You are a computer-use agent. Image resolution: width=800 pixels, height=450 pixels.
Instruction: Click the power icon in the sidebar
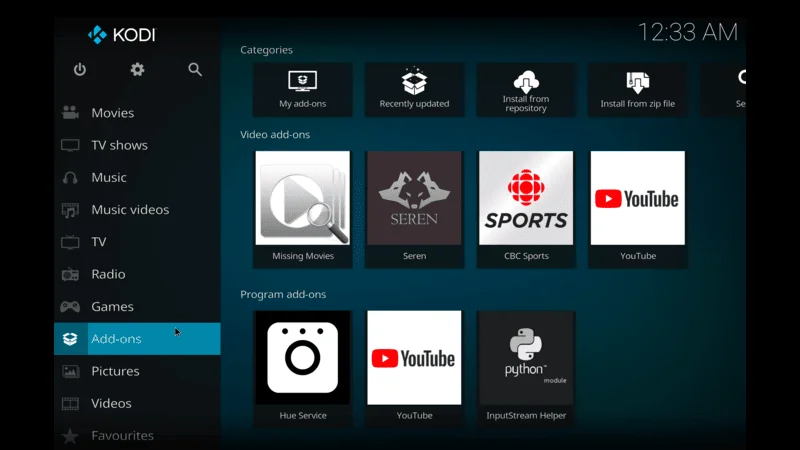point(80,69)
